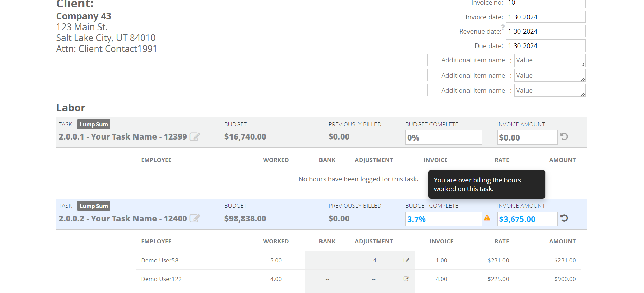Image resolution: width=644 pixels, height=293 pixels.
Task: Click third Additional item name field
Action: click(467, 90)
